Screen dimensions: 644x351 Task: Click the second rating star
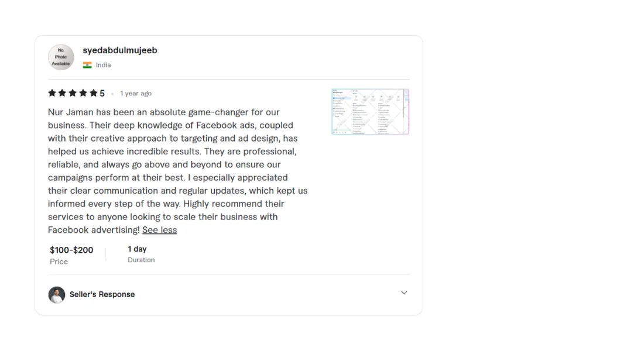(x=63, y=93)
